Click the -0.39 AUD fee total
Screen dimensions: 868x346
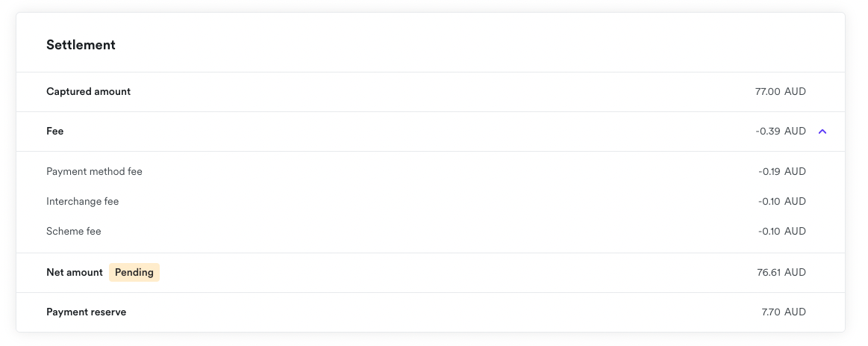(780, 132)
